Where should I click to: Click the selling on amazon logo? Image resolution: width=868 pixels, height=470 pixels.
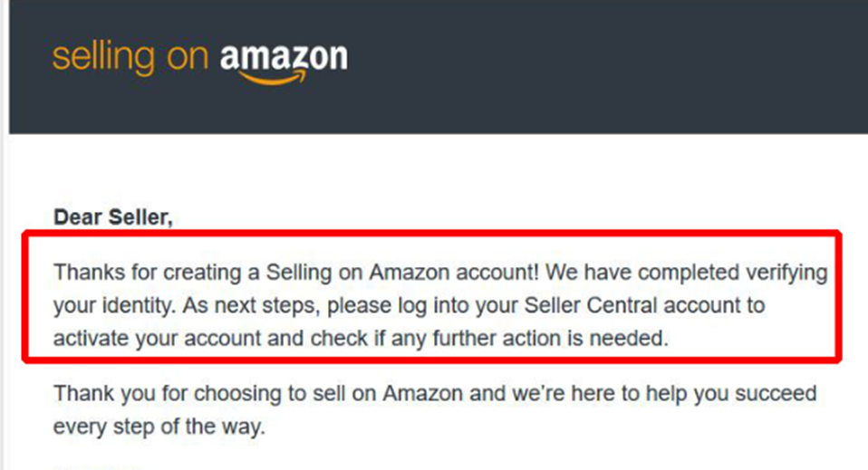click(x=200, y=61)
